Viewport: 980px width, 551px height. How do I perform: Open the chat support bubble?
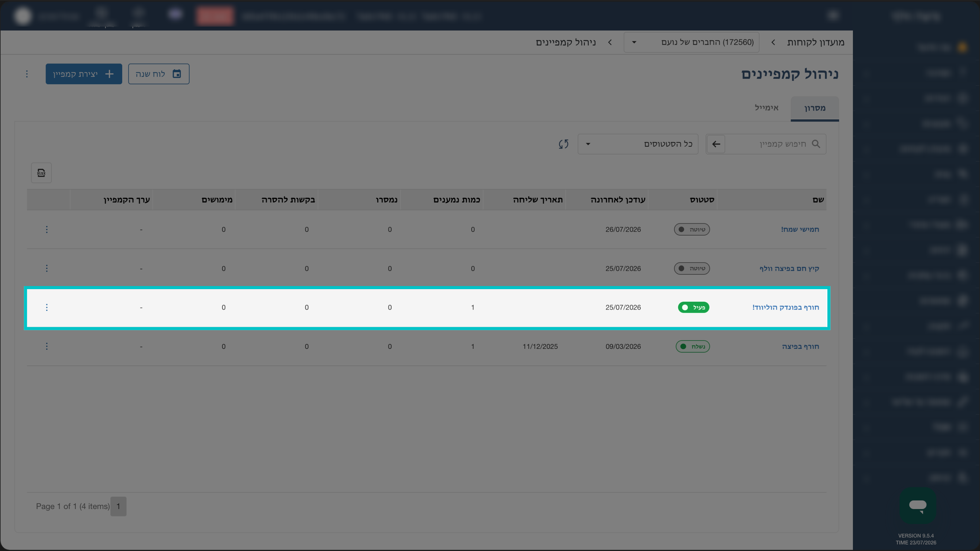pos(918,506)
